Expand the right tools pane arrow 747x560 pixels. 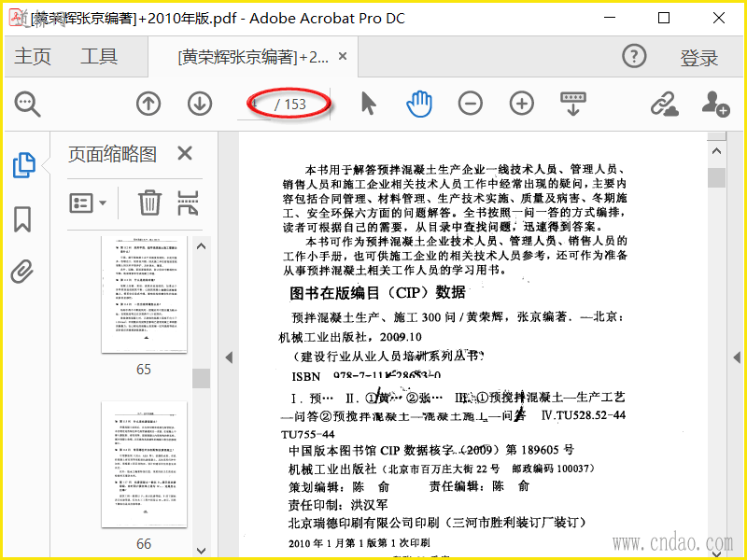(737, 357)
